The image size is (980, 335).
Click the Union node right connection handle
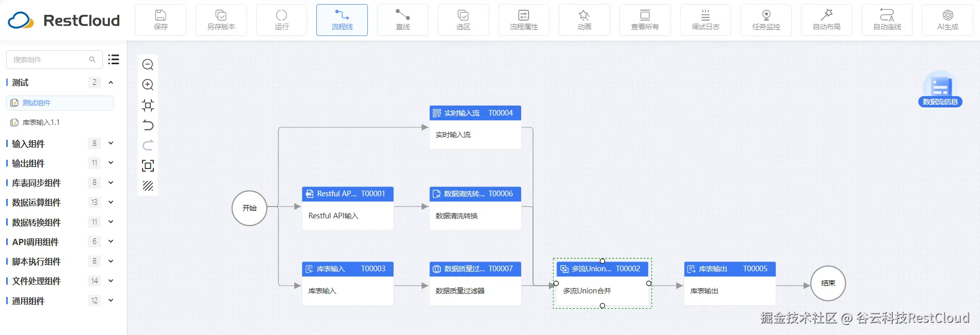(x=649, y=283)
